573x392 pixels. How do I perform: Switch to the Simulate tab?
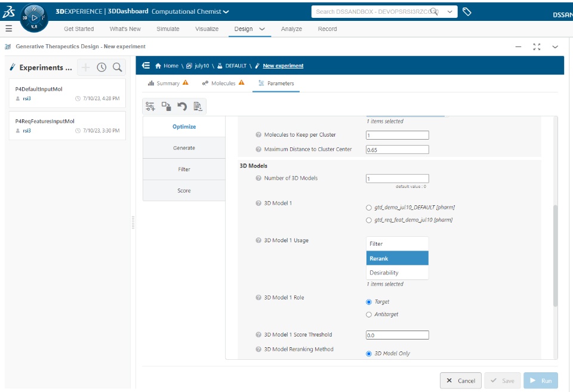168,29
